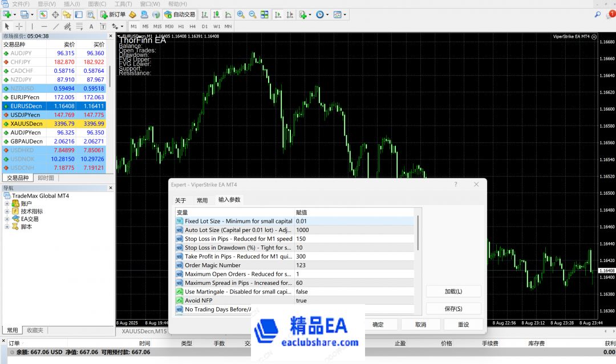Click the Fixed Lot Size value 0.01
This screenshot has height=364, width=616.
click(355, 221)
